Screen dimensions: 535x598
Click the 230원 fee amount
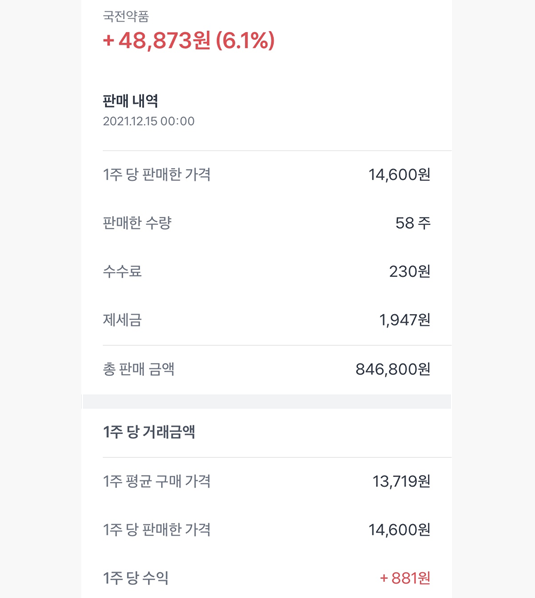(410, 272)
